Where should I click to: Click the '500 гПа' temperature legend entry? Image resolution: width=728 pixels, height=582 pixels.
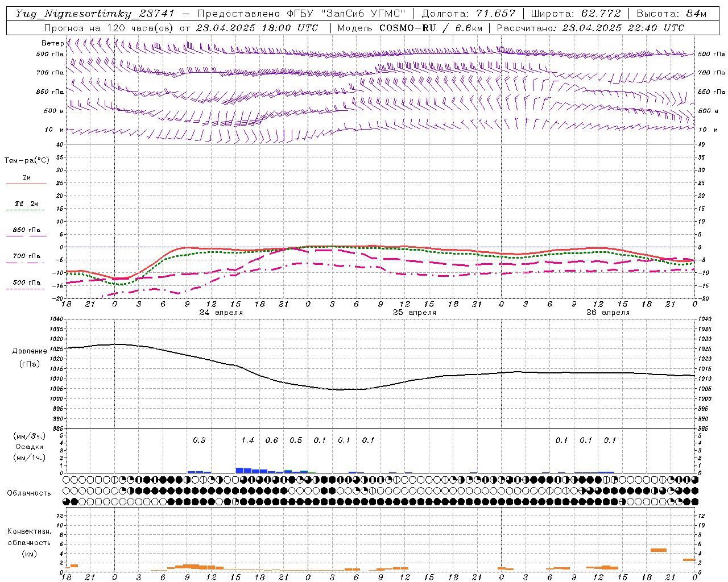point(27,282)
